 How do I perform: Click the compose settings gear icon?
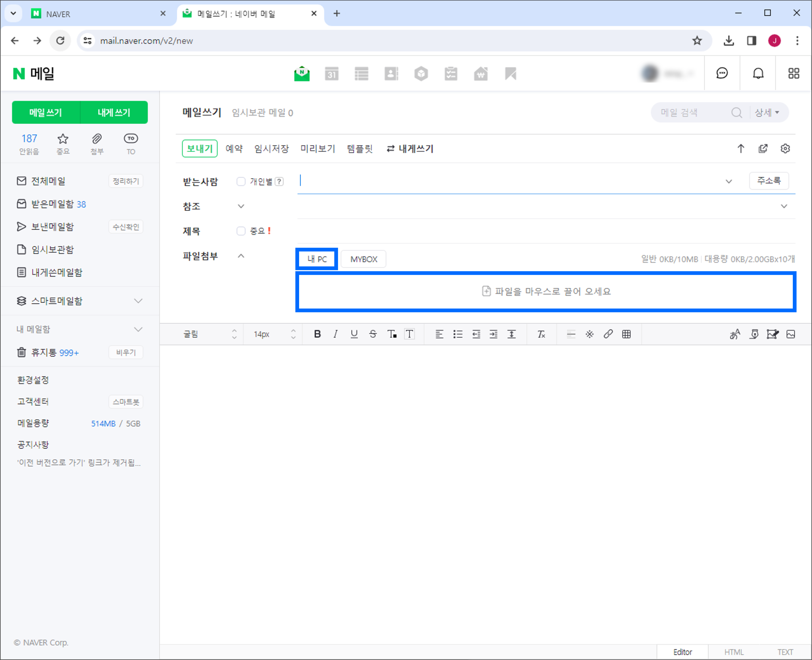click(785, 149)
